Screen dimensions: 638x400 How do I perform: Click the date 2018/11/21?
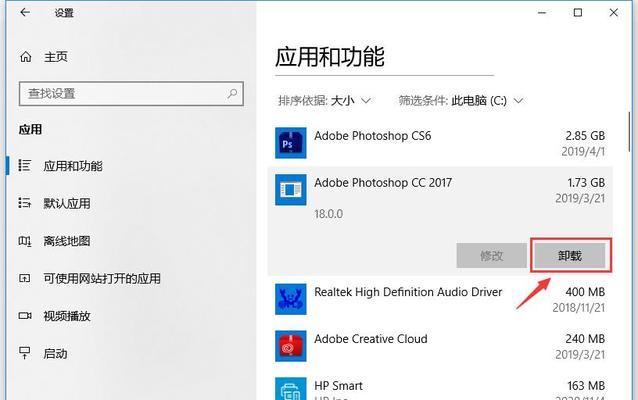pyautogui.click(x=579, y=308)
